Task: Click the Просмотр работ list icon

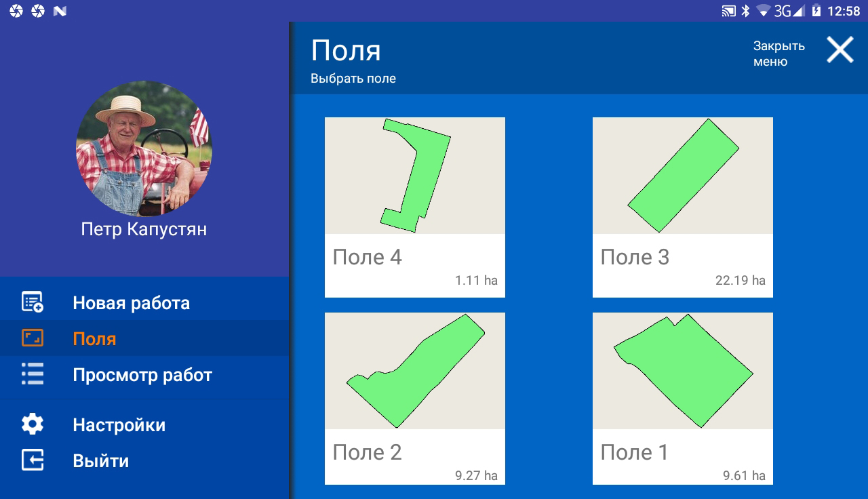Action: tap(33, 374)
